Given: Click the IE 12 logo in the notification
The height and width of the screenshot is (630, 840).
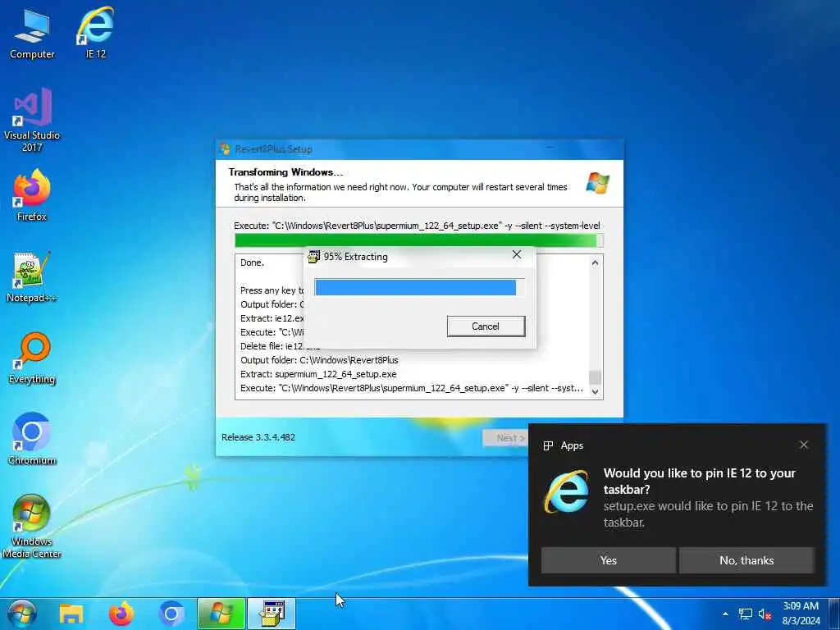Looking at the screenshot, I should pos(566,491).
